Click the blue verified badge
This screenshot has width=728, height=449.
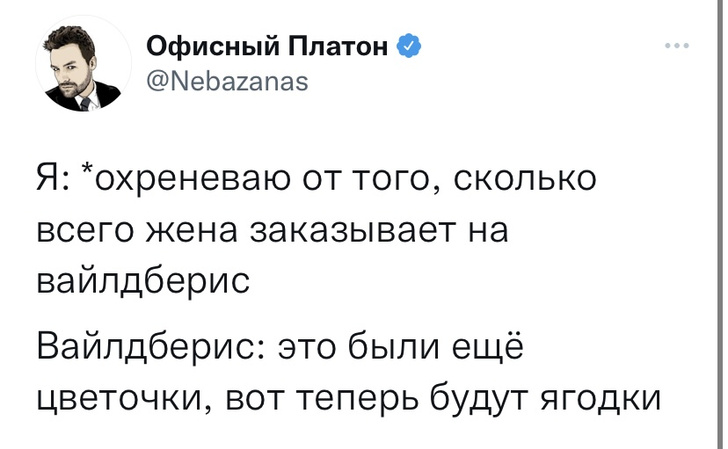click(408, 45)
